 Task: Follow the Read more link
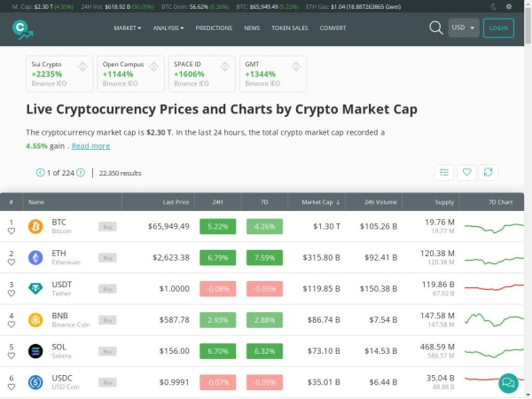pyautogui.click(x=90, y=146)
